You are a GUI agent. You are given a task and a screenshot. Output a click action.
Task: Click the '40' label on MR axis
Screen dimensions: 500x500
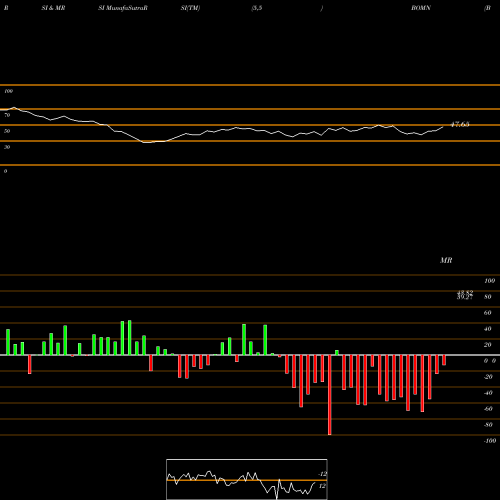point(488,329)
